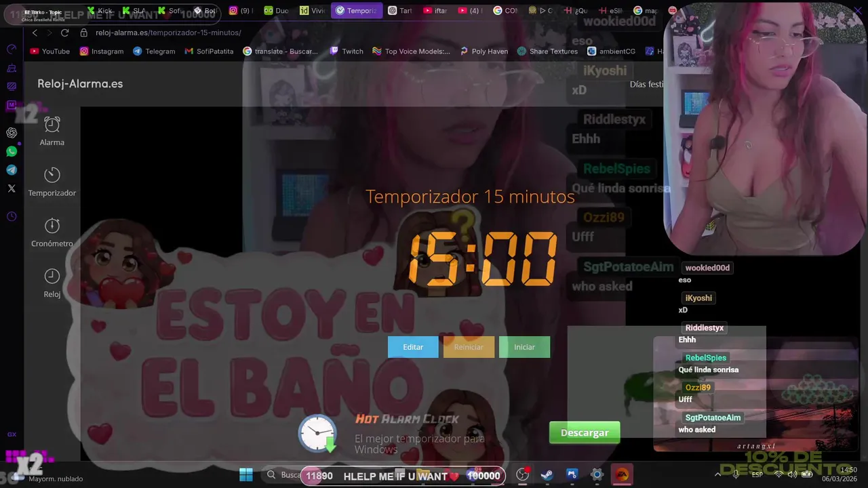Switch to the Bot tab
Screen dimensions: 868x488
pos(205,11)
